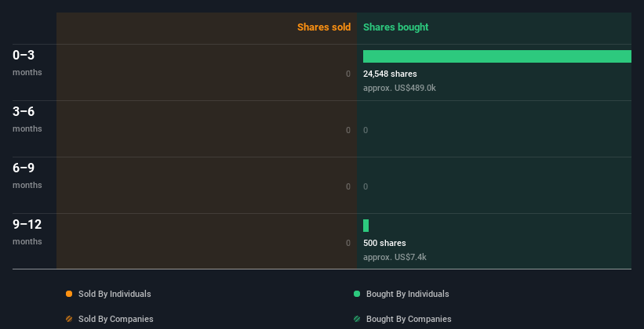The height and width of the screenshot is (329, 644).
Task: Click the 500 shares label
Action: (384, 243)
